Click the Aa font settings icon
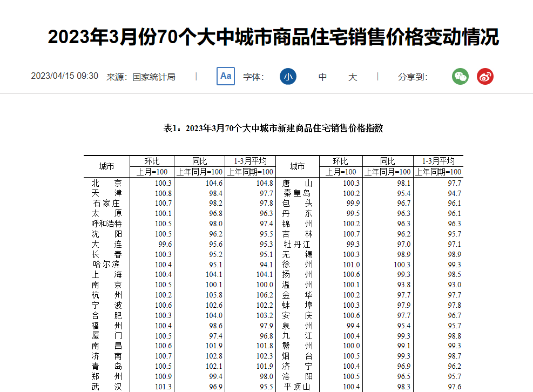The image size is (533, 392). click(226, 76)
